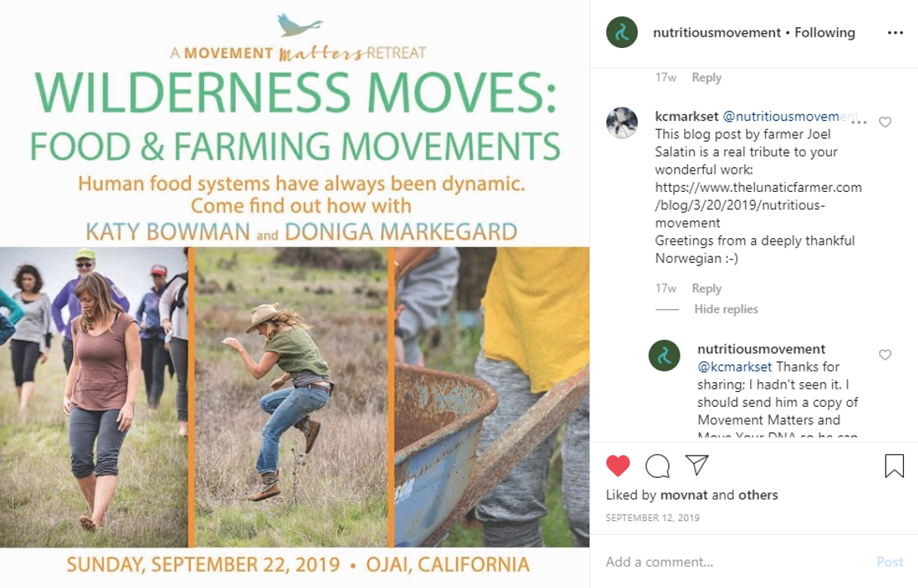The image size is (918, 588).
Task: Click the Following button in header
Action: pyautogui.click(x=825, y=33)
